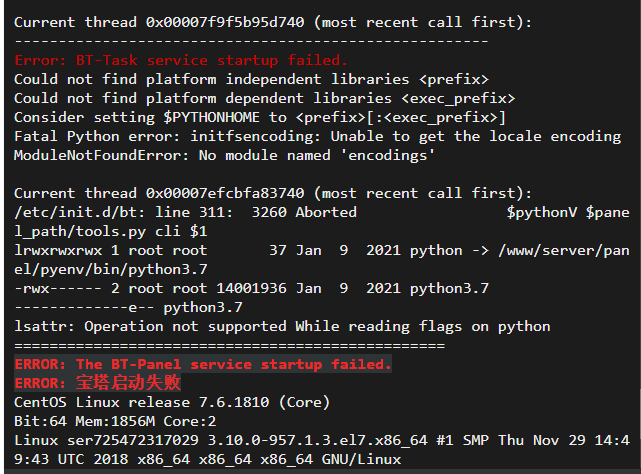Select 'ERROR: The BT-Panel service startup failed.'
Screen dimensions: 641x474
(x=203, y=364)
